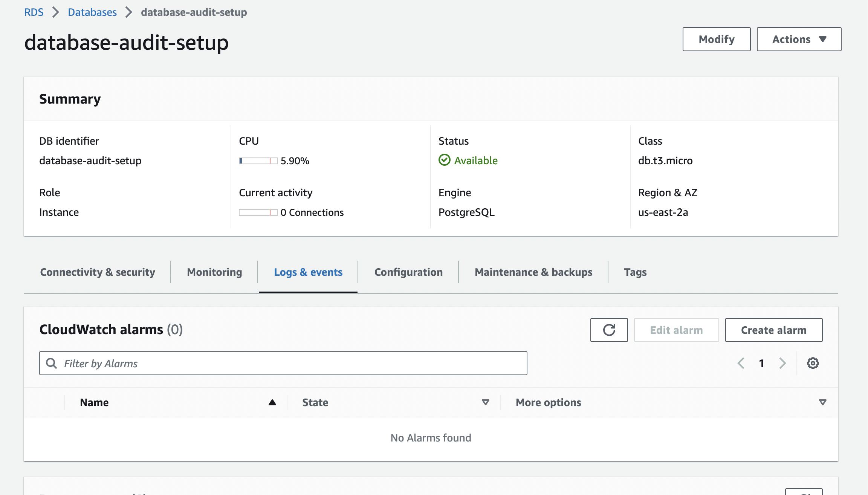868x495 pixels.
Task: Click page number 1 in pagination
Action: pos(761,363)
